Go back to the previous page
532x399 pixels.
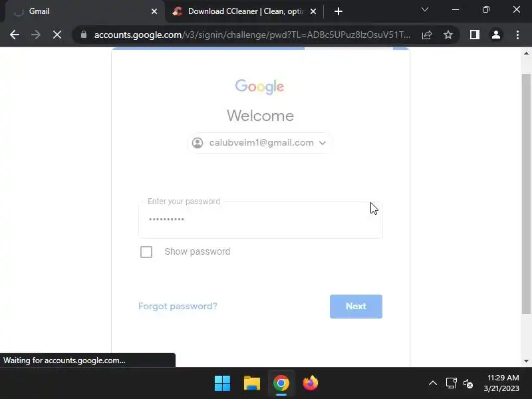[14, 35]
